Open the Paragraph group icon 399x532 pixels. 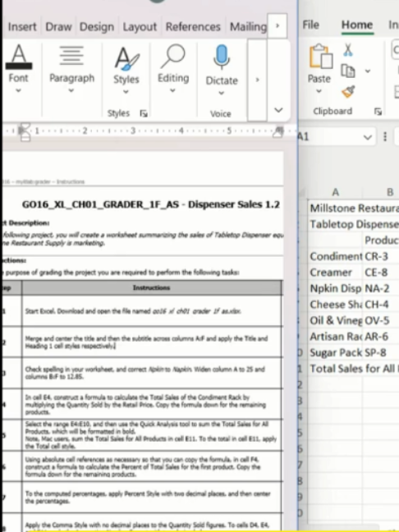71,56
